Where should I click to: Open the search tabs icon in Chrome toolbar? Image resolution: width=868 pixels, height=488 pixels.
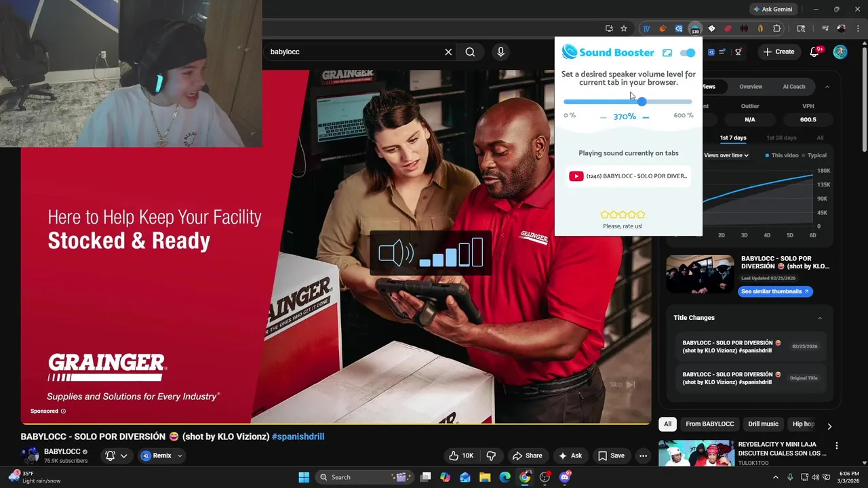tap(801, 28)
